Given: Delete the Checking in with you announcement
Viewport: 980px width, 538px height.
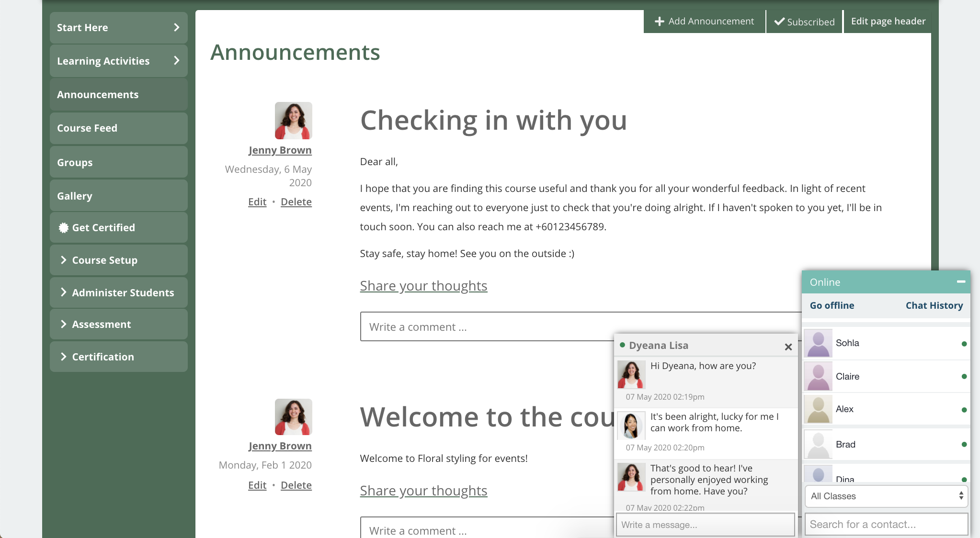Looking at the screenshot, I should point(296,202).
